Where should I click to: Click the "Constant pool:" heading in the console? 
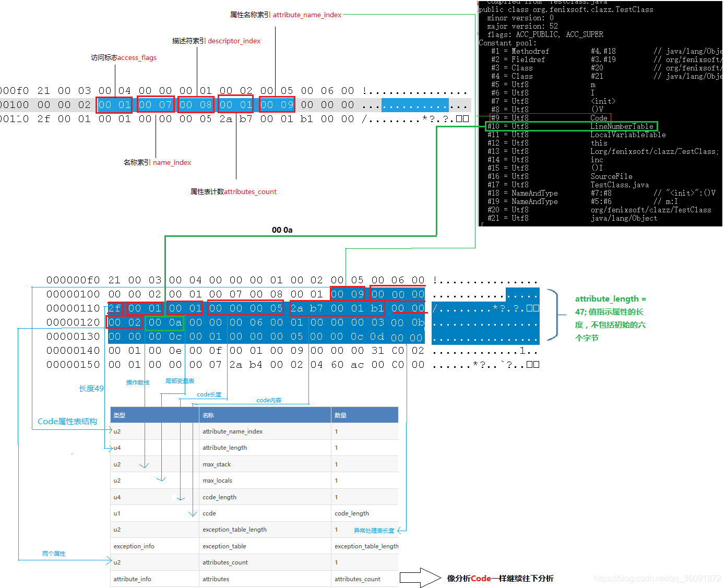(x=507, y=43)
